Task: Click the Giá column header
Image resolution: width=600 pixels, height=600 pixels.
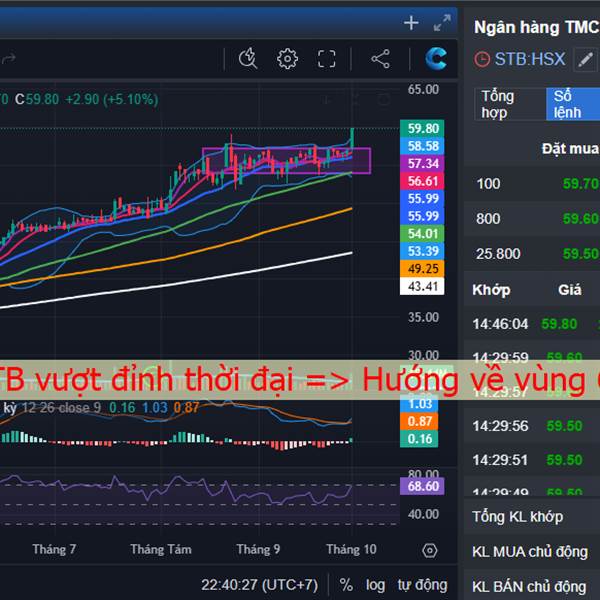Action: 570,290
